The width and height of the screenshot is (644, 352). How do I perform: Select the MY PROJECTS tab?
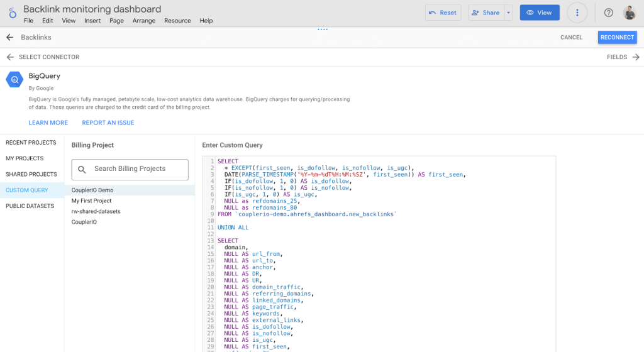(25, 158)
